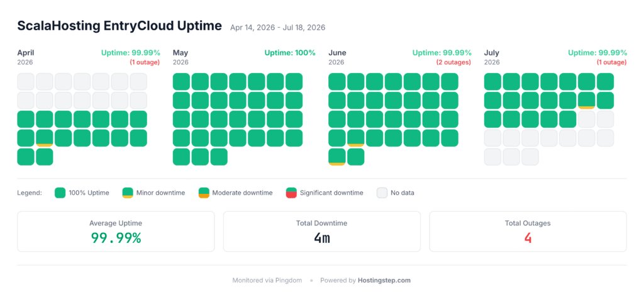644x304 pixels.
Task: Click July's '(1 outage)' note
Action: pos(611,62)
